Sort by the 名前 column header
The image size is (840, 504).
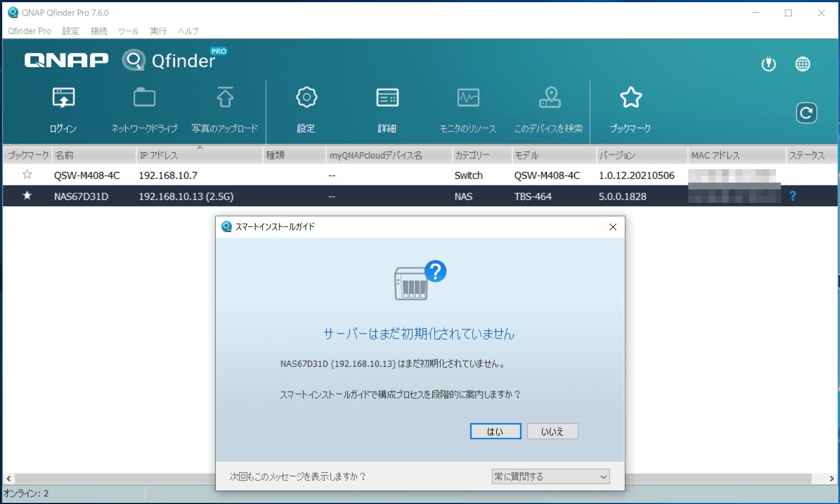click(x=94, y=155)
